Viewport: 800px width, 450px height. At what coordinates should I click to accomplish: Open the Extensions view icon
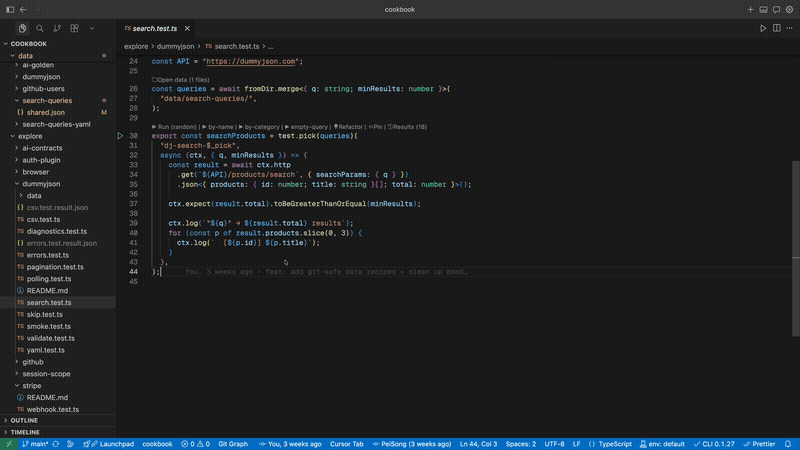pos(73,28)
